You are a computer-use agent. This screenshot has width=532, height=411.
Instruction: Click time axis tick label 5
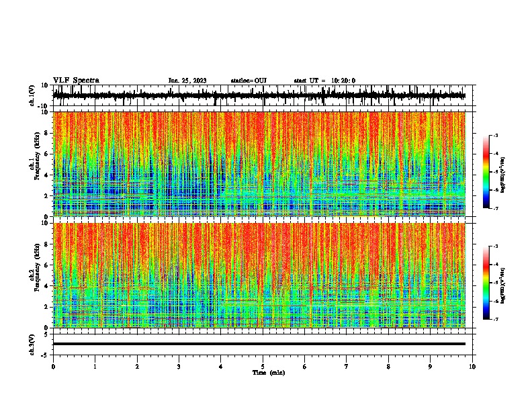coord(263,367)
